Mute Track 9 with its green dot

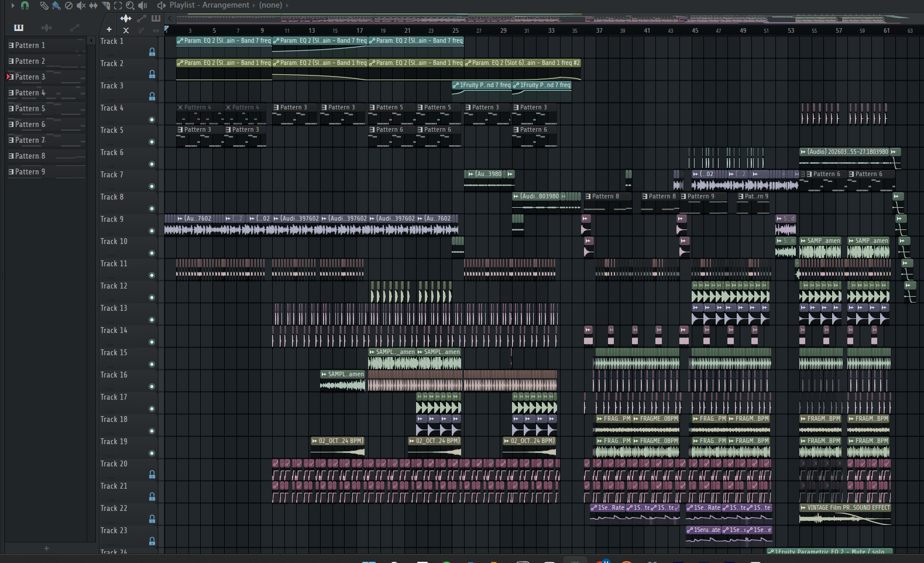click(x=152, y=231)
